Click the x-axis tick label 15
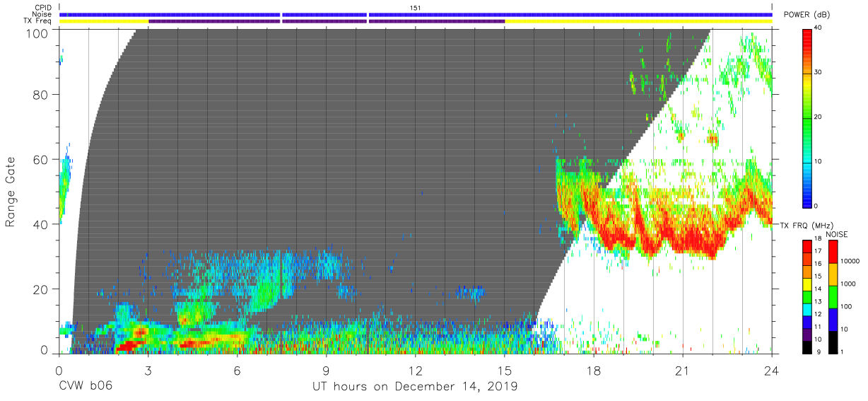The image size is (868, 401). click(x=505, y=370)
